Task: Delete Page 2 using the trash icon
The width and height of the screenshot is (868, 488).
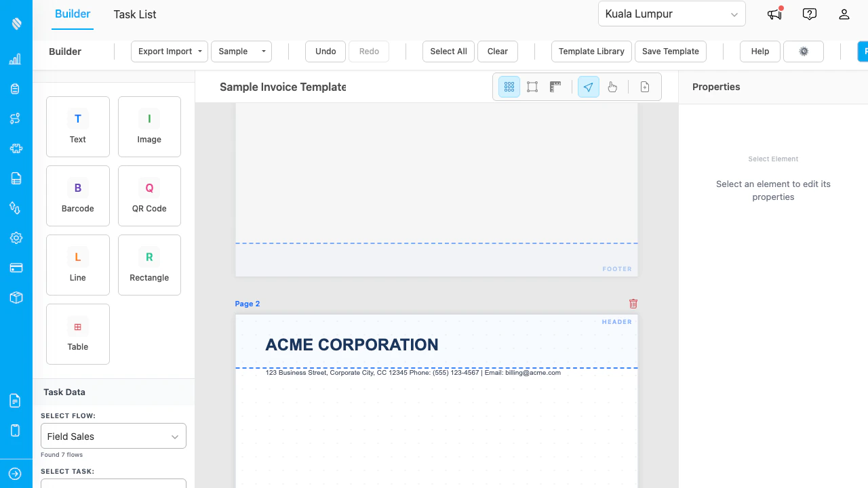Action: coord(633,304)
